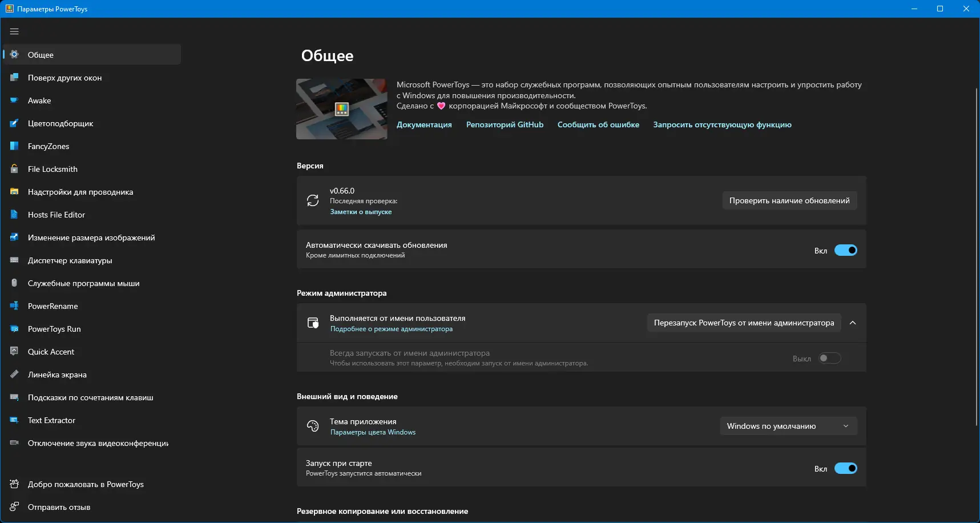Toggle Автоматически скачивать обновления off

(847, 250)
